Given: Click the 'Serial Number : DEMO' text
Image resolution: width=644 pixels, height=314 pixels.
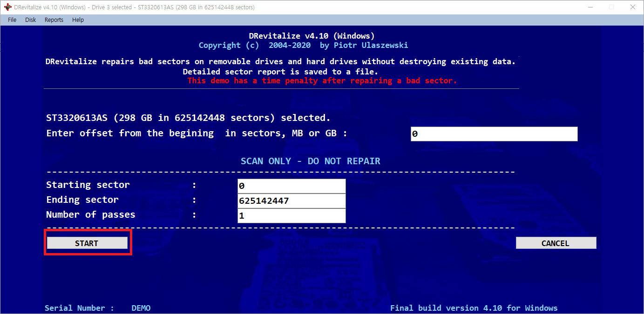Looking at the screenshot, I should click(97, 308).
